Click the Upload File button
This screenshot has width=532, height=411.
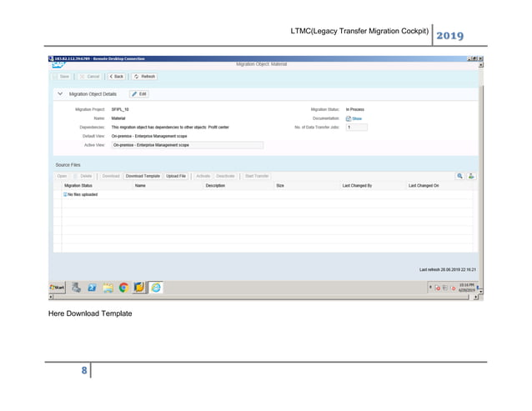tap(176, 176)
